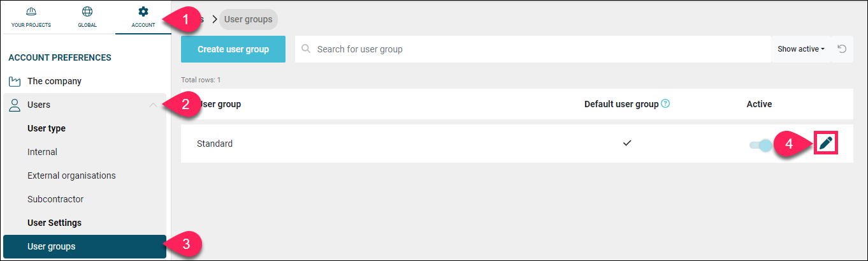
Task: Click Search for user group field
Action: 533,49
